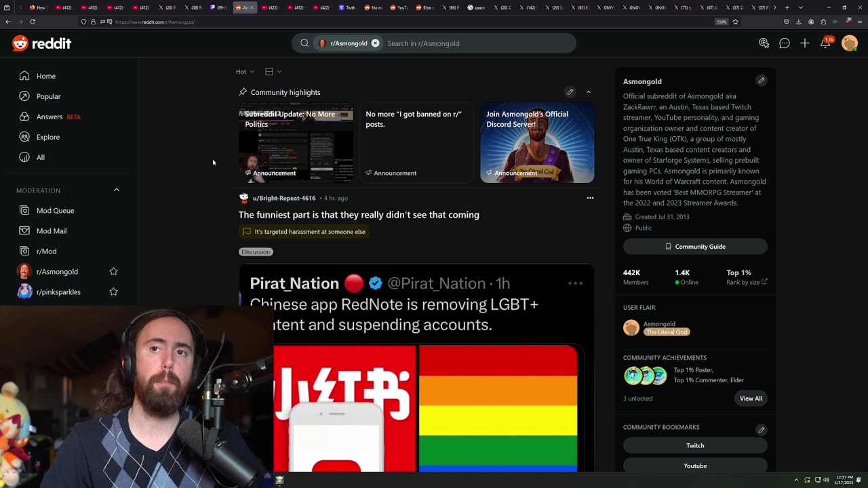Reload the page with the refresh icon
Viewport: 868px width, 488px height.
pos(32,22)
